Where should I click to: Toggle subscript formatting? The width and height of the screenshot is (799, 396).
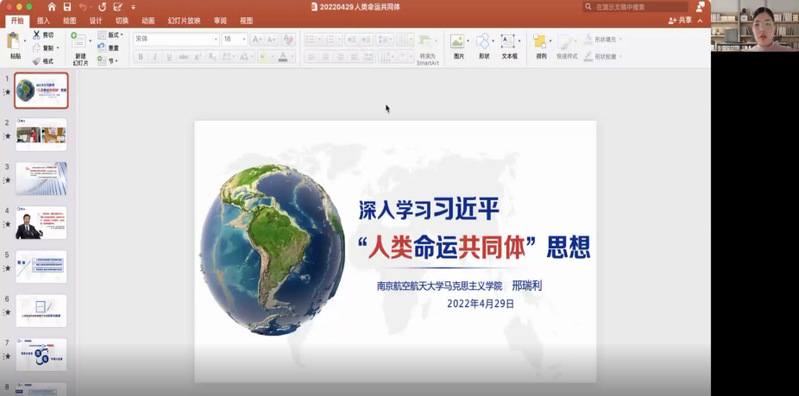(212, 57)
